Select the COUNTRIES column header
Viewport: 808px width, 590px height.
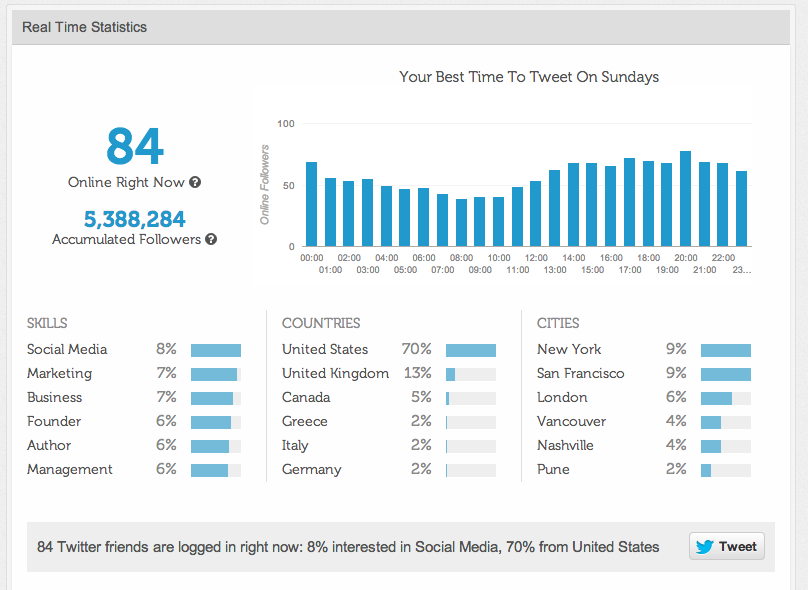pos(320,322)
